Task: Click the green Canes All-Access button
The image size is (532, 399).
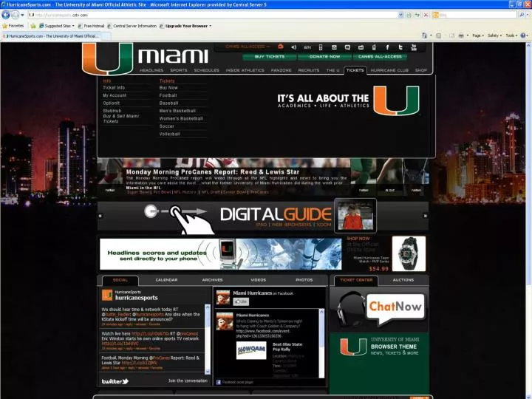Action: click(380, 57)
